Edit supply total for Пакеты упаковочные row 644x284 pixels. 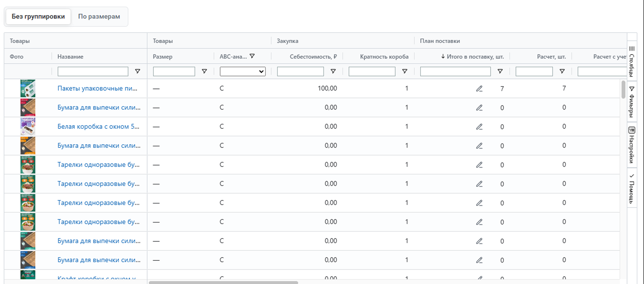(x=479, y=89)
